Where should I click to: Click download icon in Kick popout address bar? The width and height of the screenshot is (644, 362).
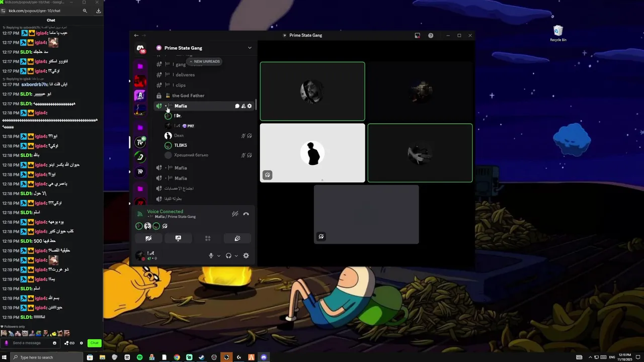(x=98, y=11)
